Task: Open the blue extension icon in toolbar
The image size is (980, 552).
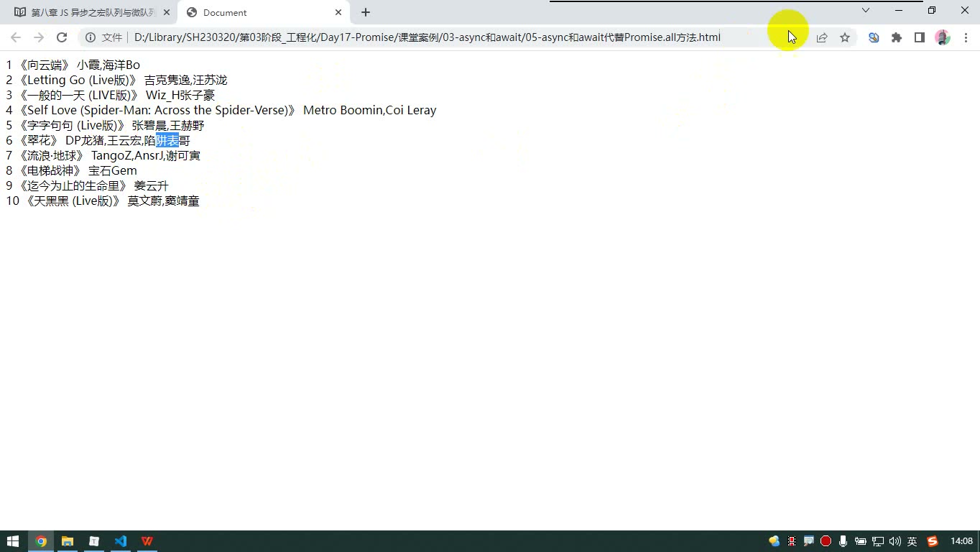Action: coord(874,37)
